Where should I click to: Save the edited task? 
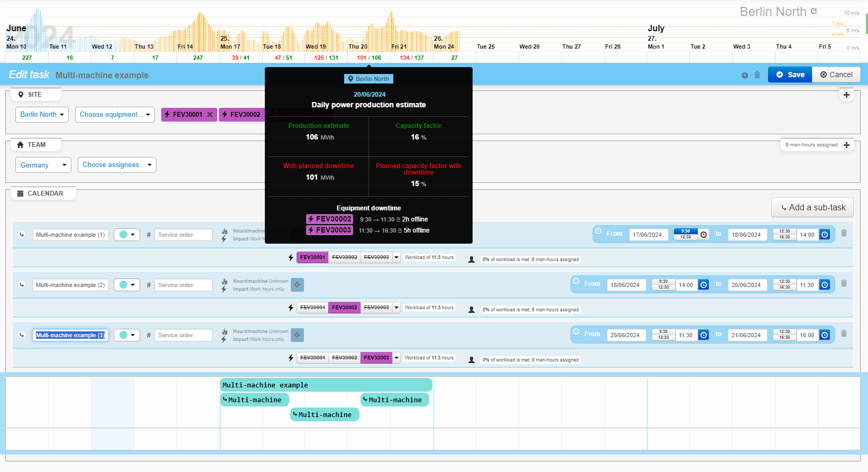790,75
